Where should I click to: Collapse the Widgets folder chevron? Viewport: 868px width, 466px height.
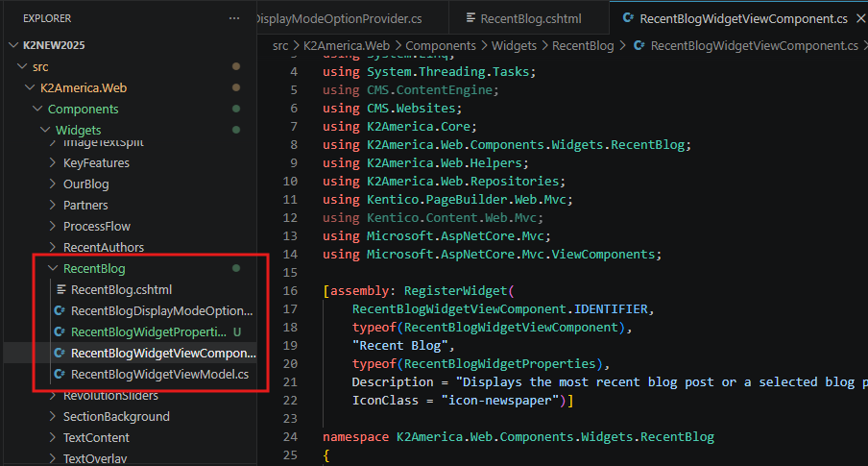point(45,130)
